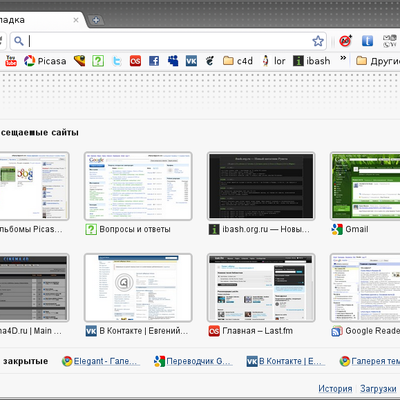Open the Загрузки link
This screenshot has height=400, width=400.
pyautogui.click(x=378, y=389)
